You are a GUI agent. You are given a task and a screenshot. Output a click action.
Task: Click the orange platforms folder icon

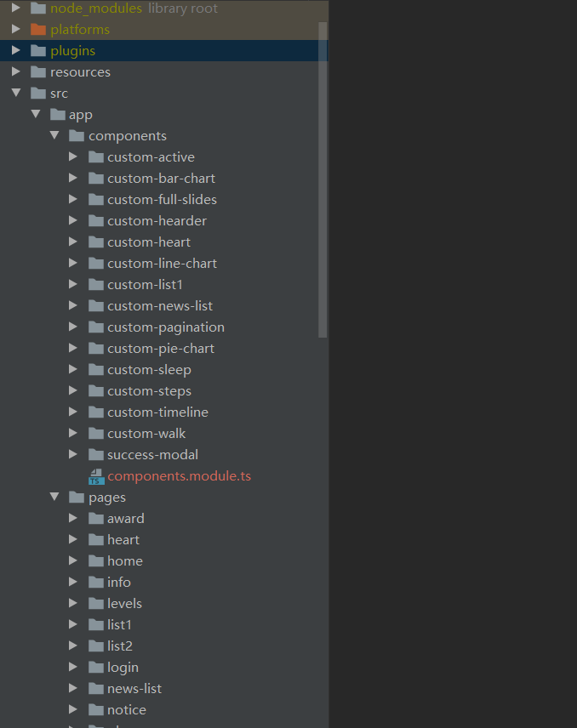point(37,30)
